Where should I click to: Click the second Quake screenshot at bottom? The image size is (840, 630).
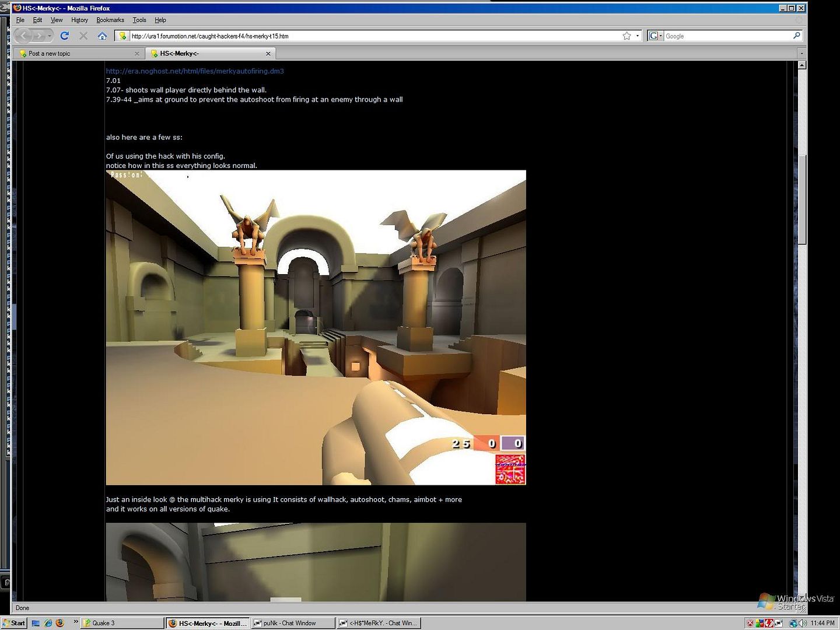click(316, 562)
